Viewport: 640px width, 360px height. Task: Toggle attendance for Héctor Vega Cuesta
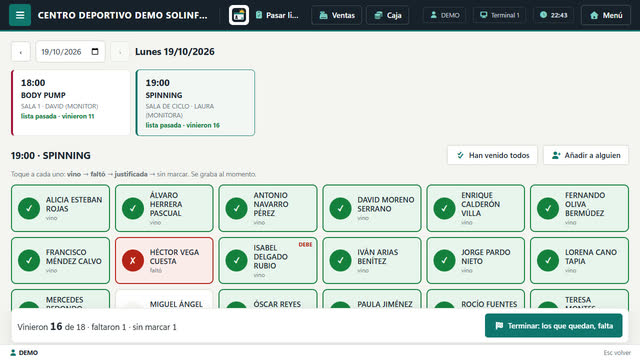coord(164,260)
